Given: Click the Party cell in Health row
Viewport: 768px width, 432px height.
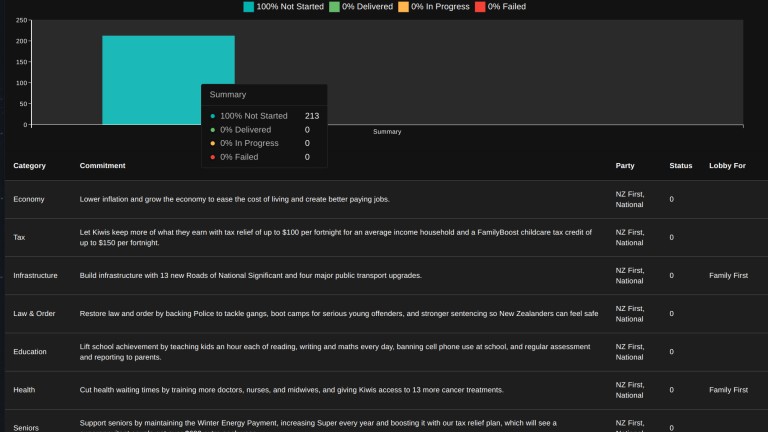Looking at the screenshot, I should (630, 390).
